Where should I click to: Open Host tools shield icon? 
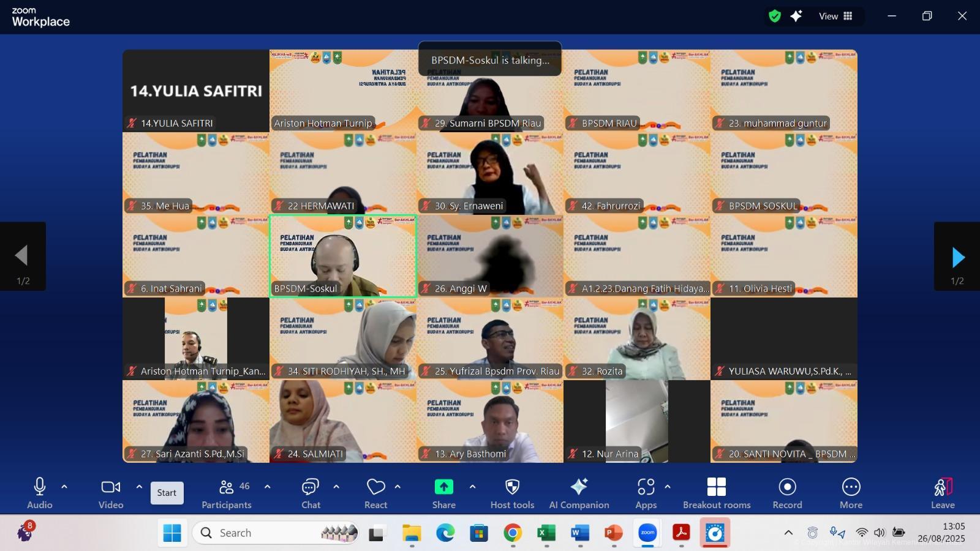click(x=512, y=493)
